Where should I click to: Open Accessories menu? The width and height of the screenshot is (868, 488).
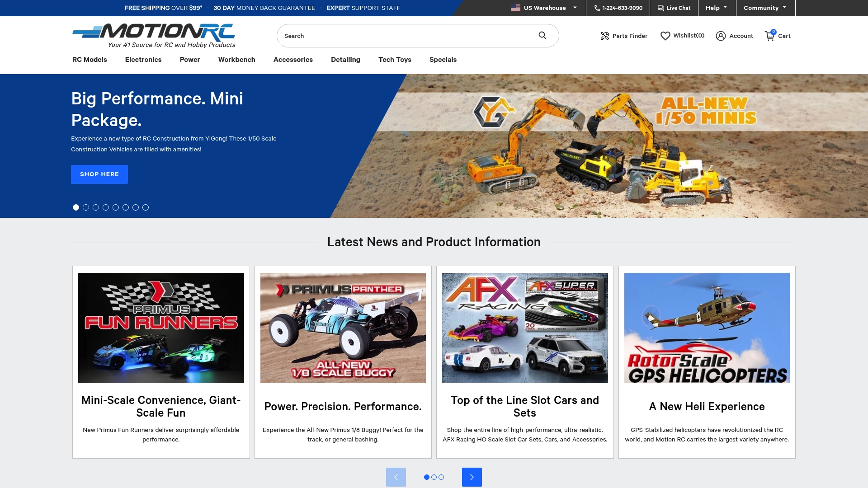coord(293,60)
